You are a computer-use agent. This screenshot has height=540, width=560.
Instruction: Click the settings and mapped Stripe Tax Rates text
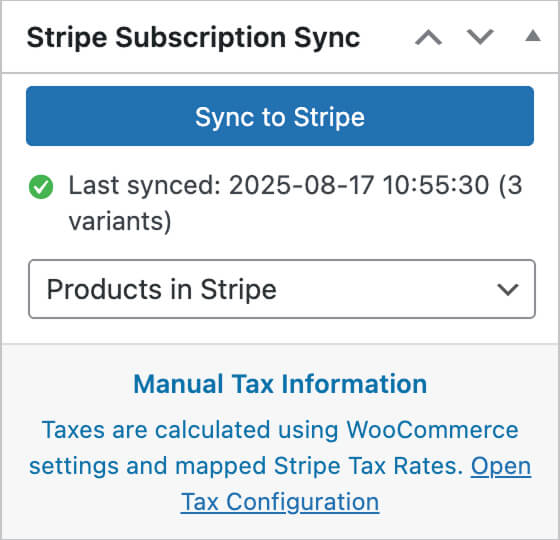[x=246, y=466]
